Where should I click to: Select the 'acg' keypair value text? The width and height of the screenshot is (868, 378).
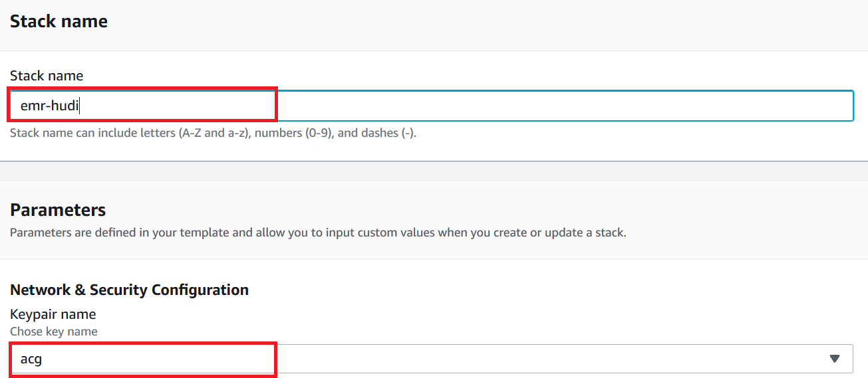pyautogui.click(x=31, y=359)
